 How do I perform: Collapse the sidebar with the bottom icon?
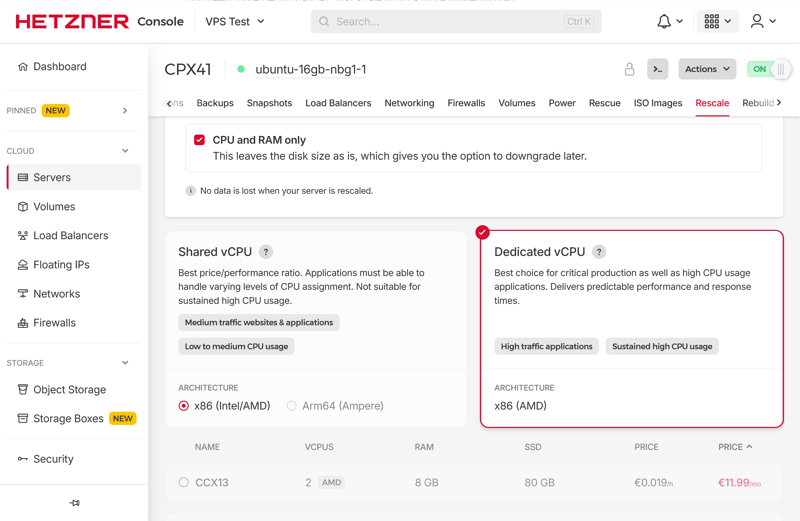pyautogui.click(x=74, y=503)
